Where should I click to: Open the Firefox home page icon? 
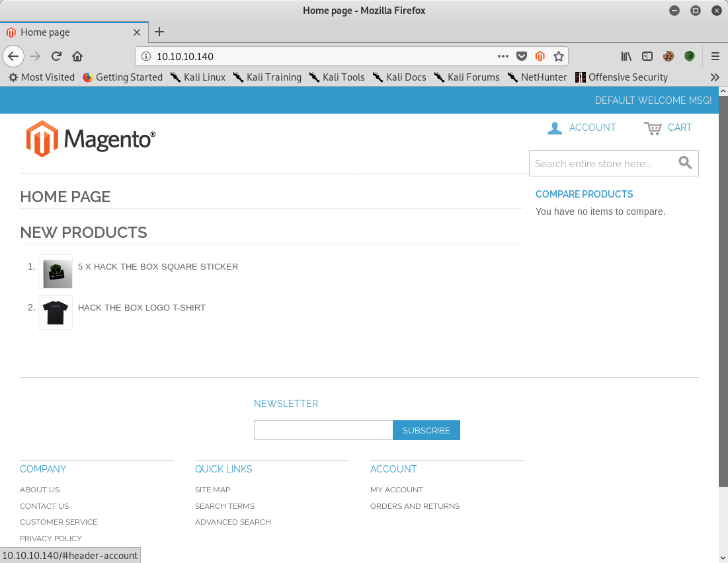pos(77,56)
